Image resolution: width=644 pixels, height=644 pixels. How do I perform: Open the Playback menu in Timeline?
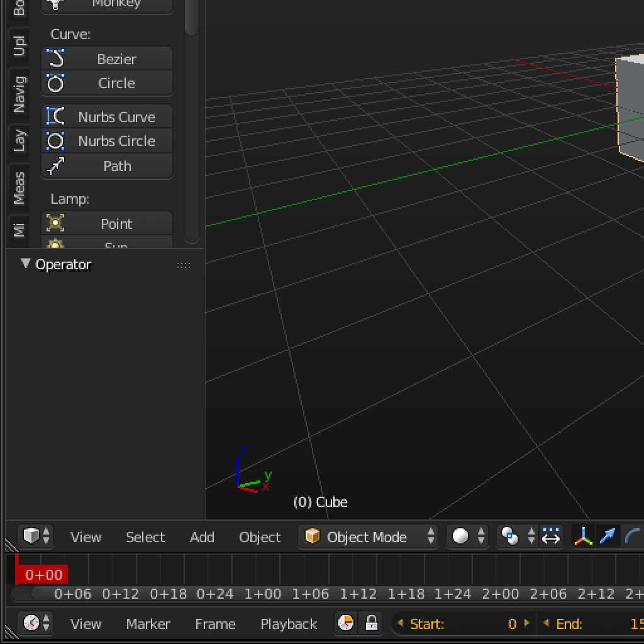[x=288, y=623]
